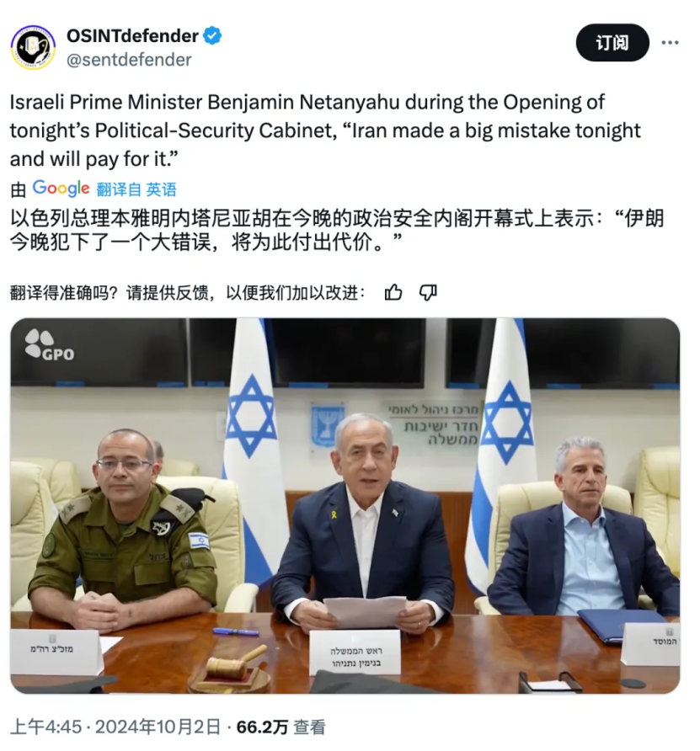Play the Netanyahu cabinet video
The height and width of the screenshot is (751, 700).
tap(345, 506)
